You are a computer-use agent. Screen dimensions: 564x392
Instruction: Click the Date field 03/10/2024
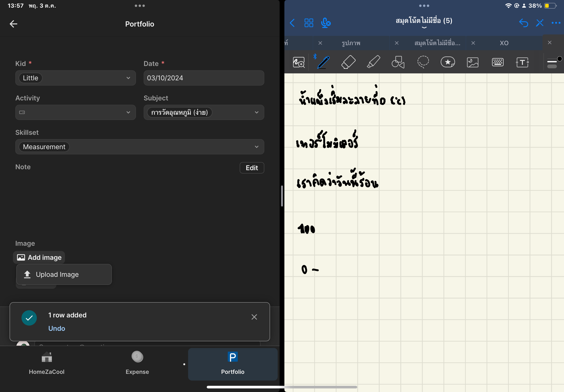[204, 78]
